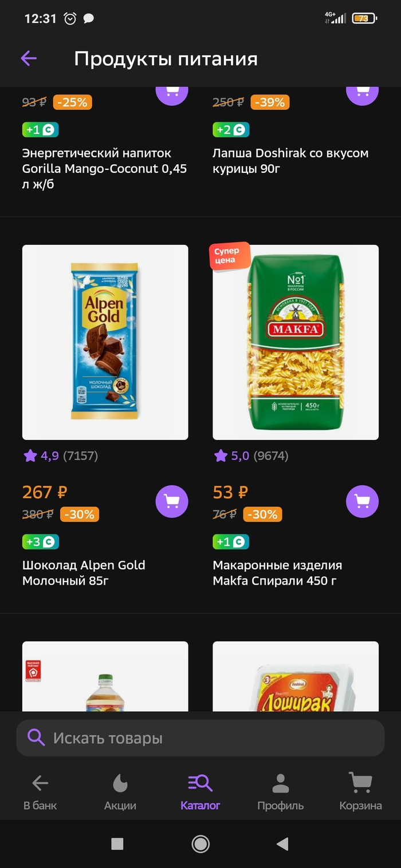
Task: Select the Alpen Gold chocolate image thumbnail
Action: pos(105,342)
